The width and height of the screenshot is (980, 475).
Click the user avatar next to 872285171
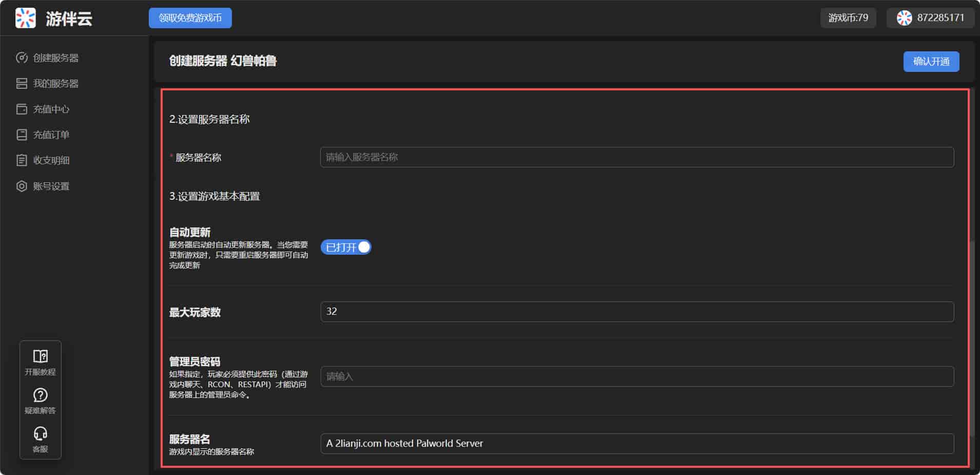click(904, 18)
